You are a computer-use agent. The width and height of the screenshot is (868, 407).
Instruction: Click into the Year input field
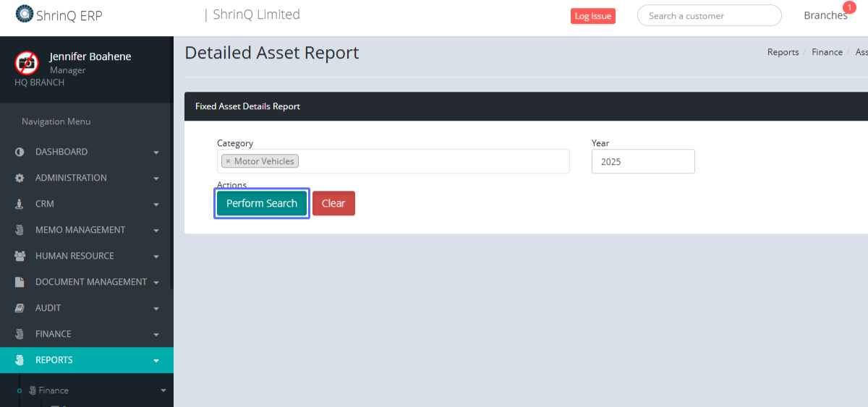pyautogui.click(x=642, y=162)
